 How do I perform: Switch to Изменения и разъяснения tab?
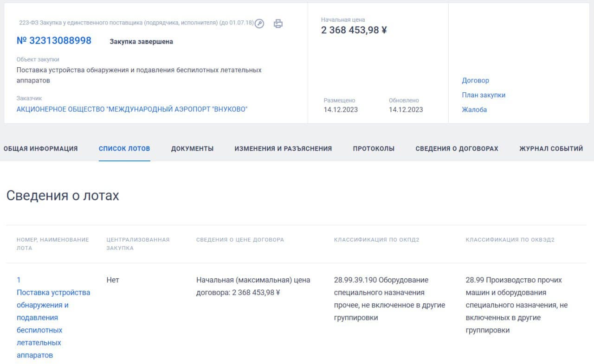283,148
